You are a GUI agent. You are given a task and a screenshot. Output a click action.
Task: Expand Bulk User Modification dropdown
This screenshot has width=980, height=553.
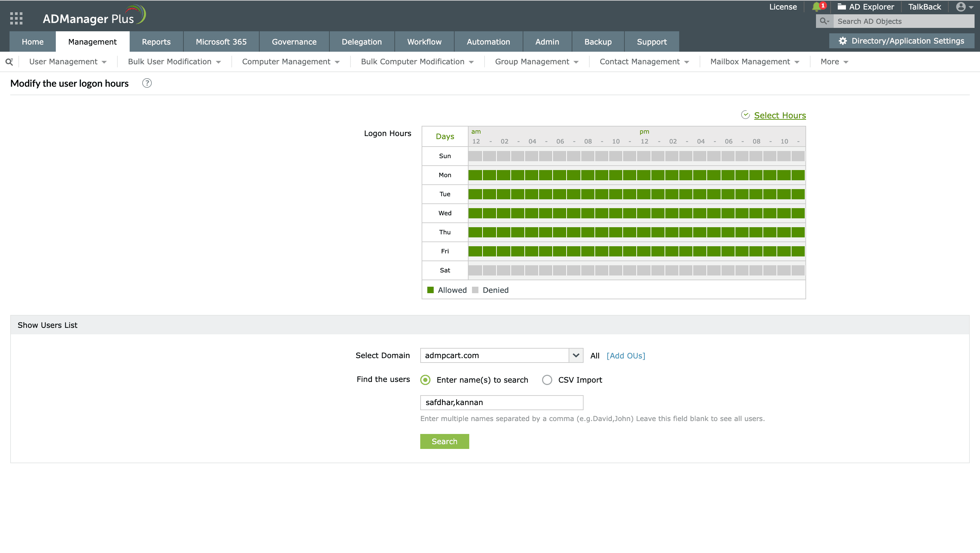click(x=174, y=62)
